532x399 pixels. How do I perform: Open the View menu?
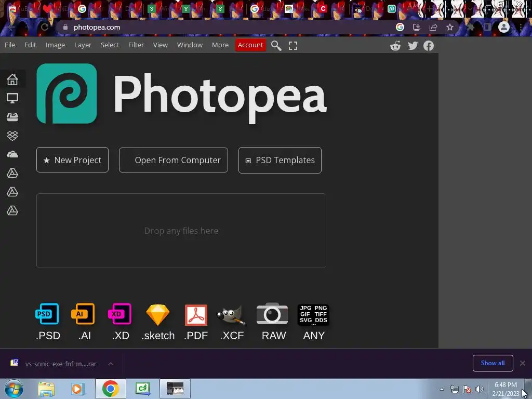161,45
